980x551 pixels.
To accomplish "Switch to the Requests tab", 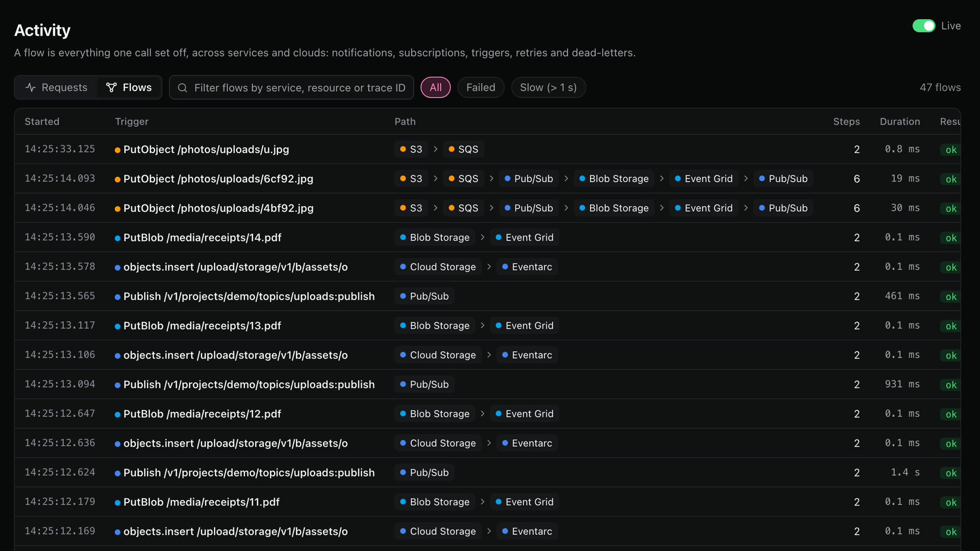I will (57, 88).
